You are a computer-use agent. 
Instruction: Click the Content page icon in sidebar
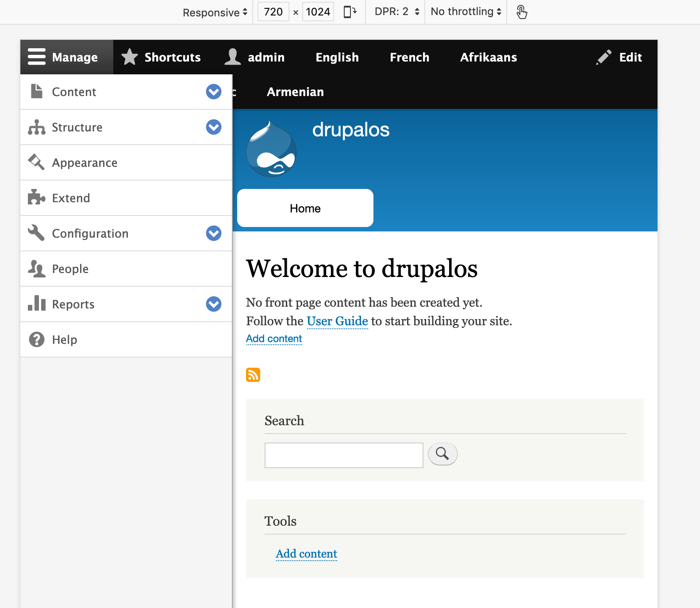(x=37, y=92)
